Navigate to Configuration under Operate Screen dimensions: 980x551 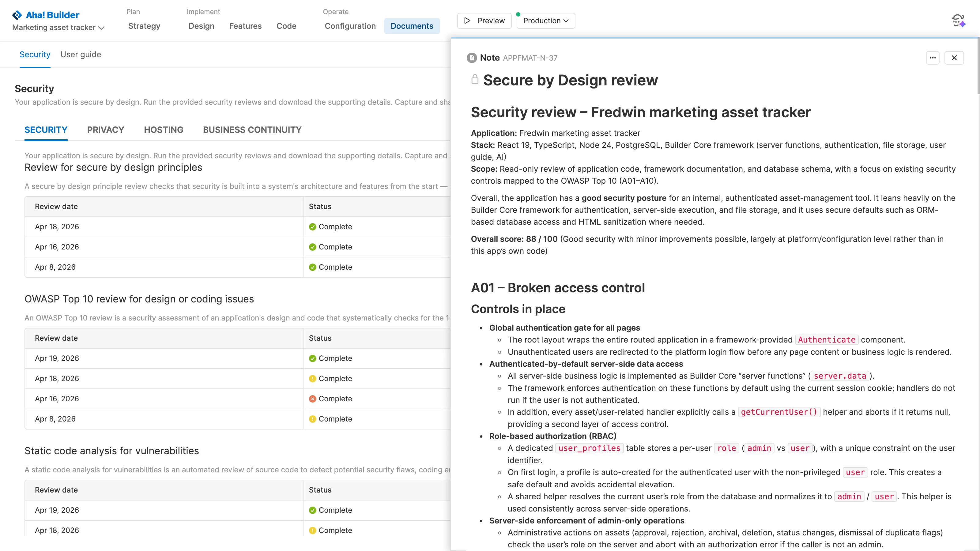tap(350, 26)
